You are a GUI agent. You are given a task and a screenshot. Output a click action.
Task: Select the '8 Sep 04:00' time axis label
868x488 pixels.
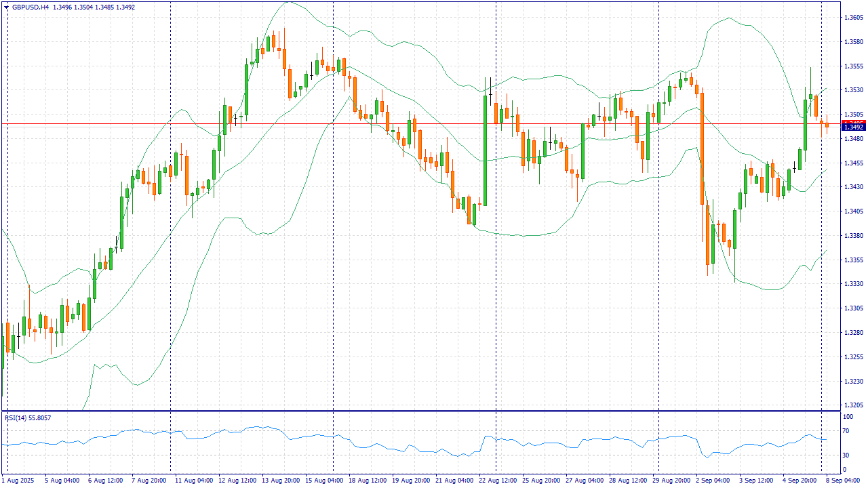click(x=842, y=480)
